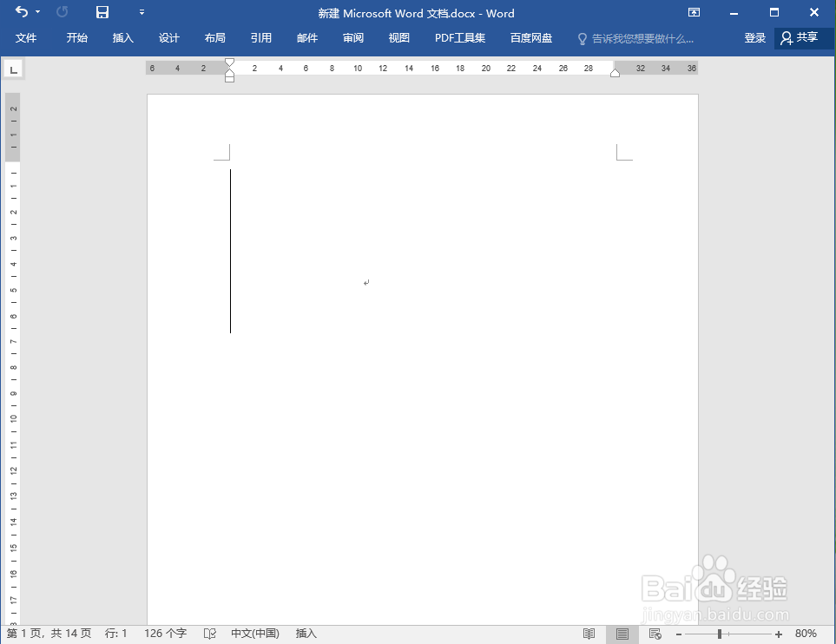Switch to Read Mode view icon

589,634
